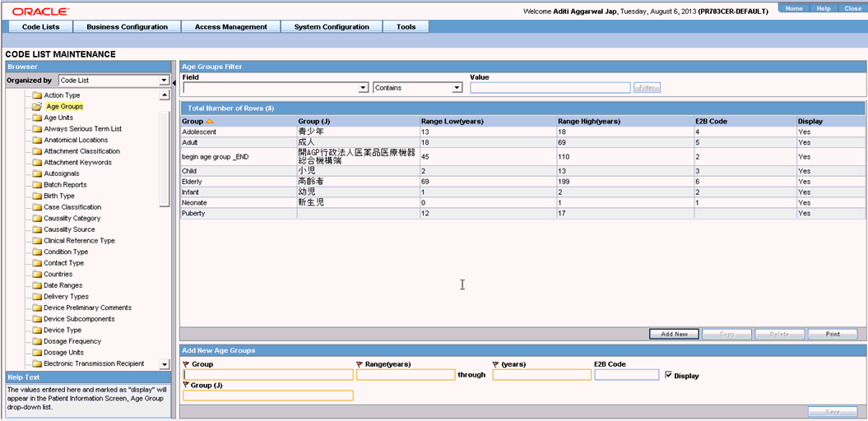Click the Date Ranges folder icon
The height and width of the screenshot is (421, 868).
37,285
